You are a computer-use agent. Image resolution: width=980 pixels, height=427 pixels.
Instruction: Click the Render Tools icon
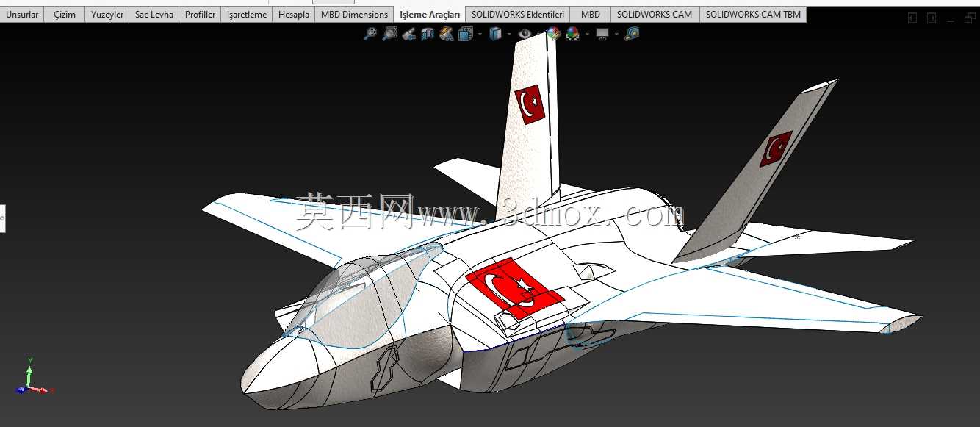632,34
